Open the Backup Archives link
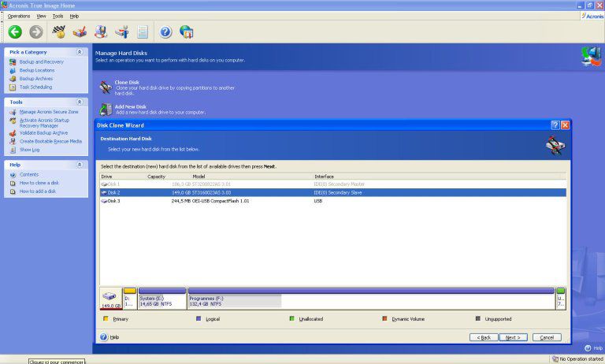The height and width of the screenshot is (364, 605). coord(36,79)
